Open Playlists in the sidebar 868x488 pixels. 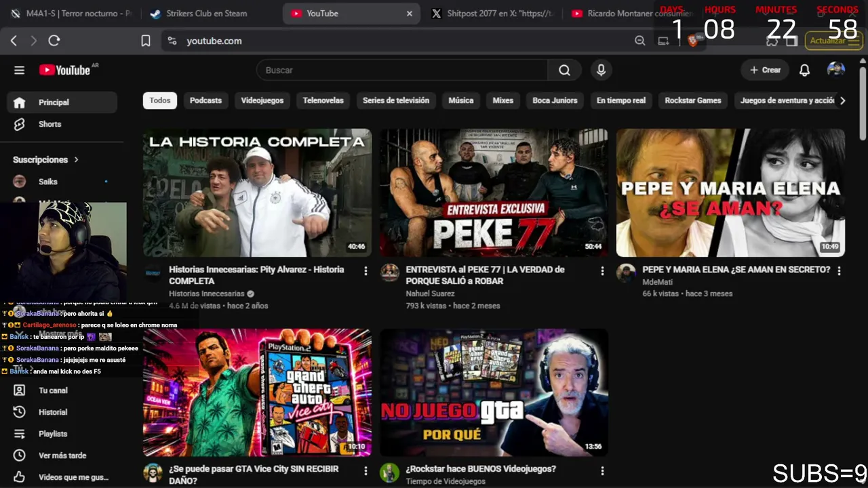[x=62, y=434]
